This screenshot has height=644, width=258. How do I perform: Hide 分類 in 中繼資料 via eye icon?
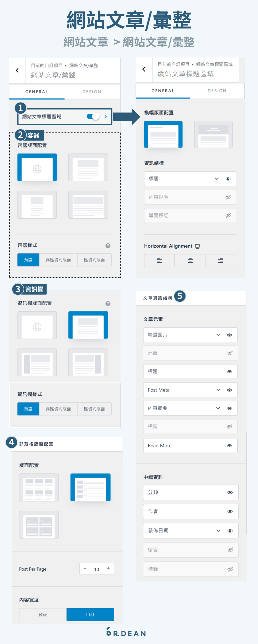click(230, 493)
